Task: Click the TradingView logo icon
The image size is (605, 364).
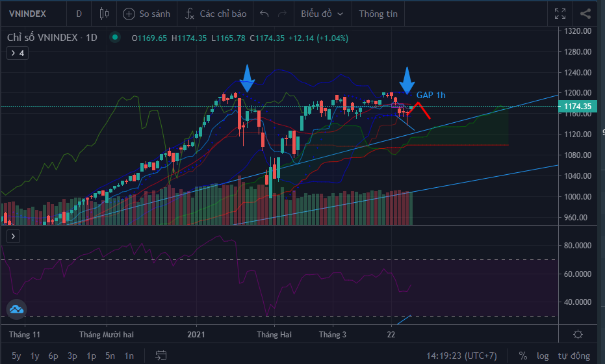Action: point(17,309)
